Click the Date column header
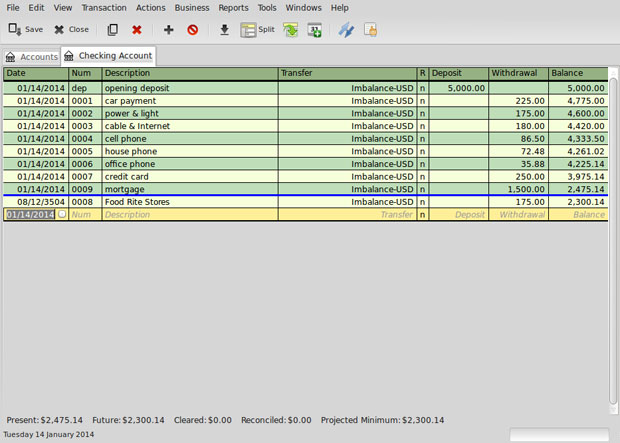Viewport: 620px width, 443px height. [x=36, y=73]
